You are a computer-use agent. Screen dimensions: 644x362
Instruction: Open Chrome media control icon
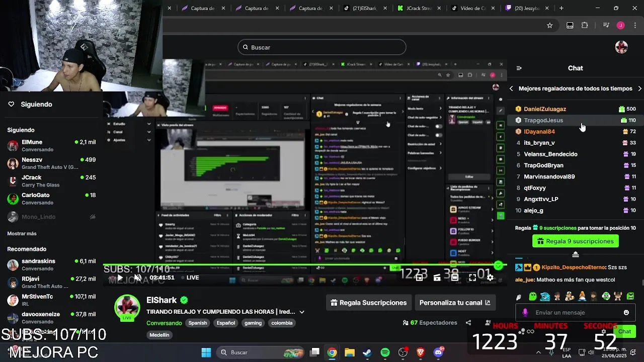(x=606, y=25)
